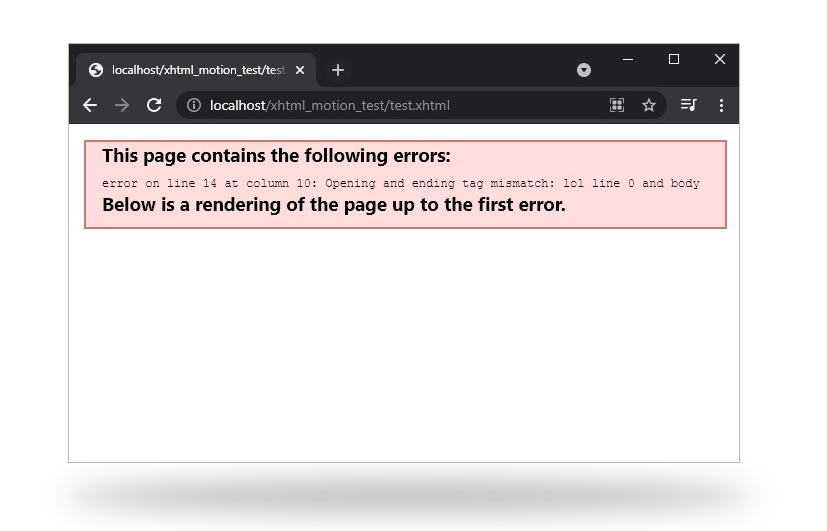Open the media controls playlist icon
827x531 pixels.
click(x=689, y=105)
